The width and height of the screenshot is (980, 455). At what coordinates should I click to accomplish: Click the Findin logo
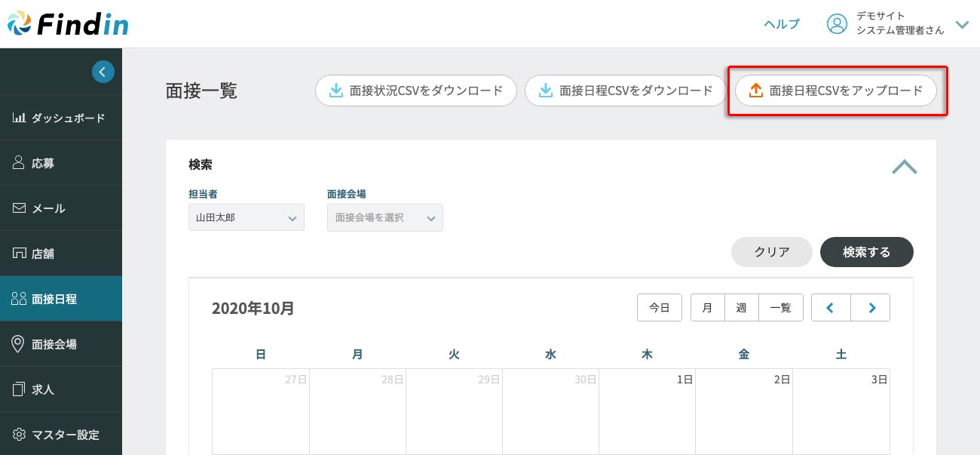(68, 24)
